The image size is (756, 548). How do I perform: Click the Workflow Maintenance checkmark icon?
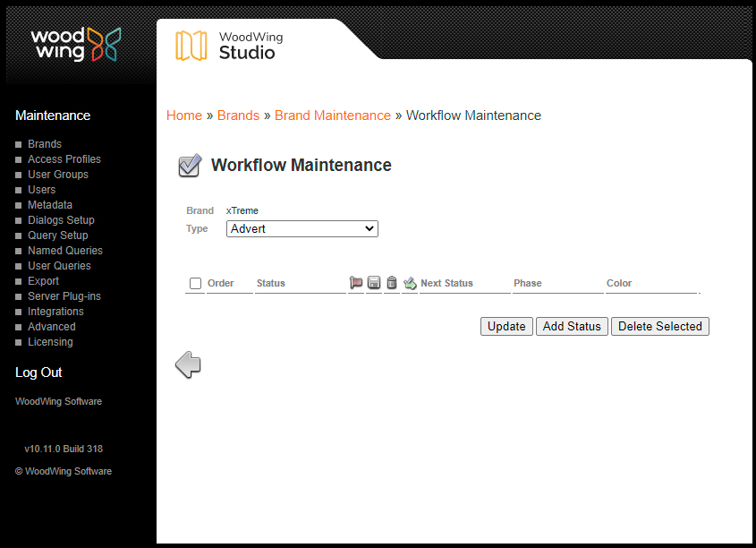[x=190, y=166]
